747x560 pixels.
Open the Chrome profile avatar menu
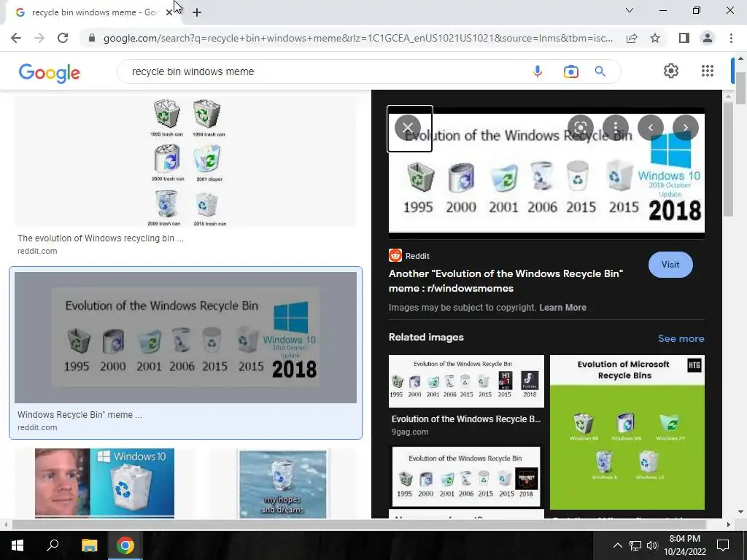708,38
